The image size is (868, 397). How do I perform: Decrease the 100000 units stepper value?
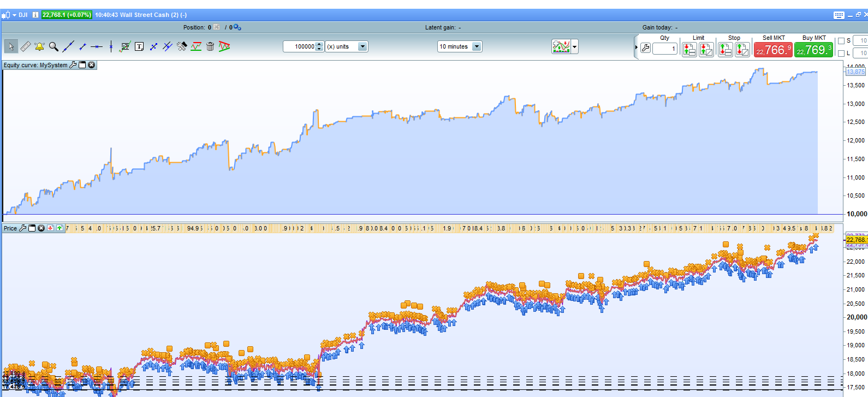coord(319,49)
